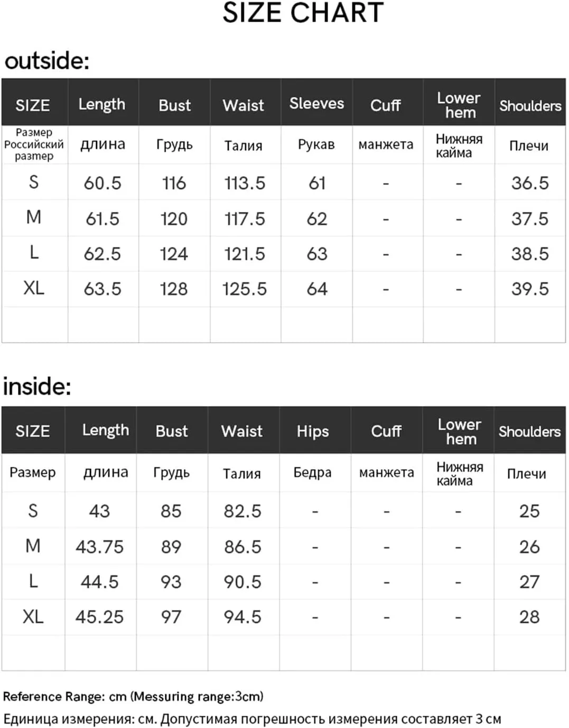Click outside XL waist value 125.5

pyautogui.click(x=245, y=289)
